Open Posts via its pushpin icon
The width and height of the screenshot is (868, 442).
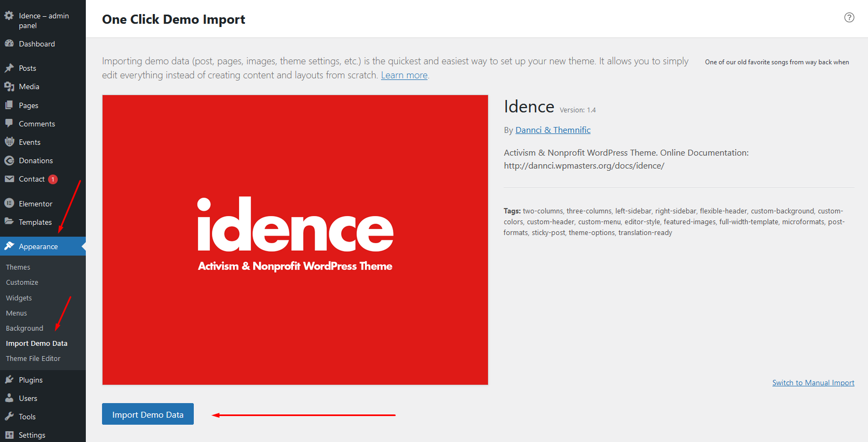(9, 68)
